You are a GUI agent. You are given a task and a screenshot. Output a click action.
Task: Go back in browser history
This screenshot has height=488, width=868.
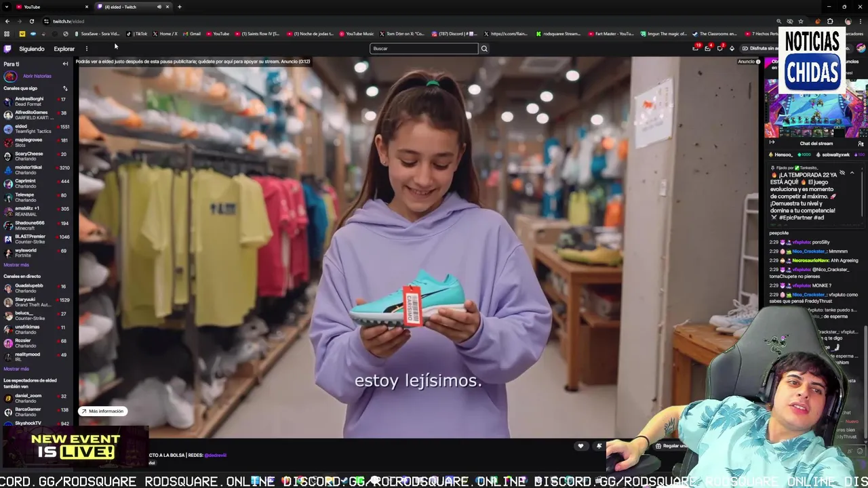[x=7, y=22]
